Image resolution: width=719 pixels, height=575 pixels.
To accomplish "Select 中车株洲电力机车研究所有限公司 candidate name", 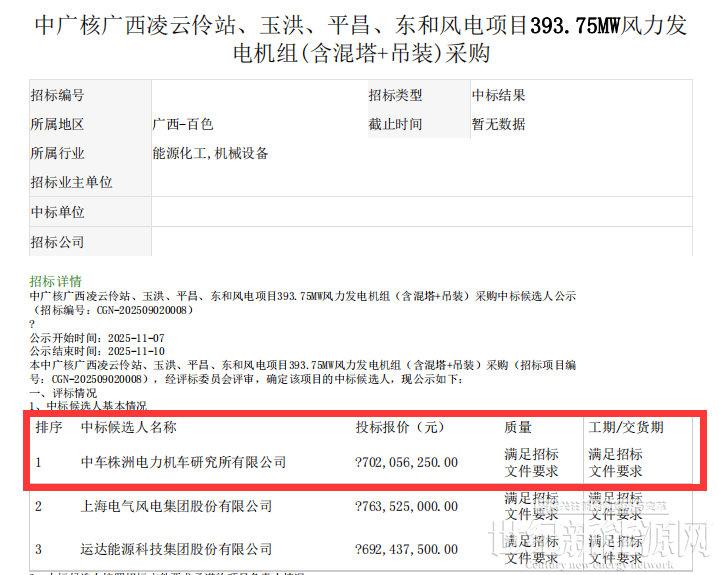I will point(183,462).
